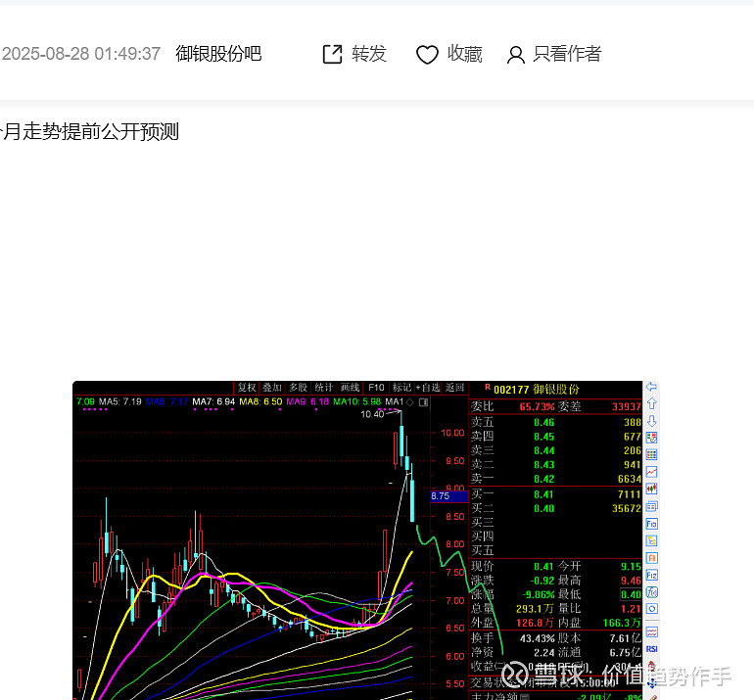Open the multi-window layout icon
Image resolution: width=754 pixels, height=700 pixels.
[x=651, y=506]
